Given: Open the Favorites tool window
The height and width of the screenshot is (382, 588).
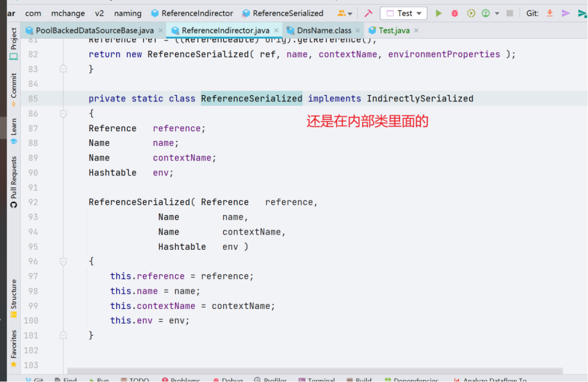Looking at the screenshot, I should coord(13,349).
